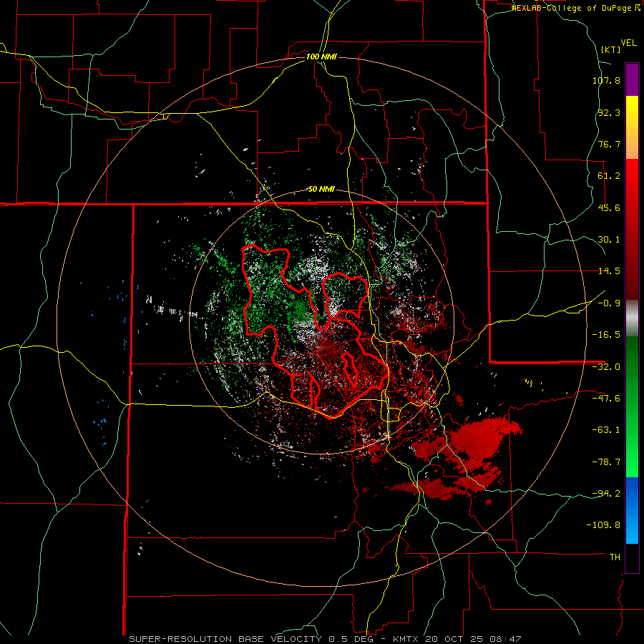
Task: Click the [KT] units label
Action: [611, 49]
